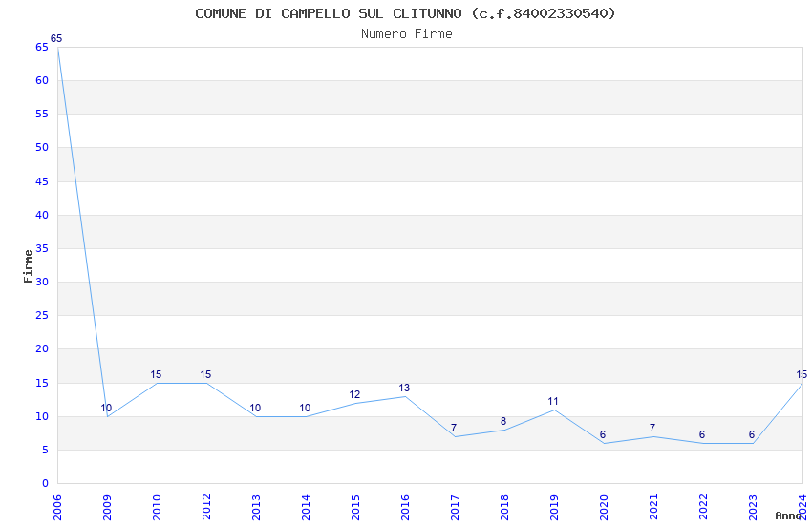Click the horizontal axis title 'Anno'
Screen dimensions: 812x525
[788, 515]
